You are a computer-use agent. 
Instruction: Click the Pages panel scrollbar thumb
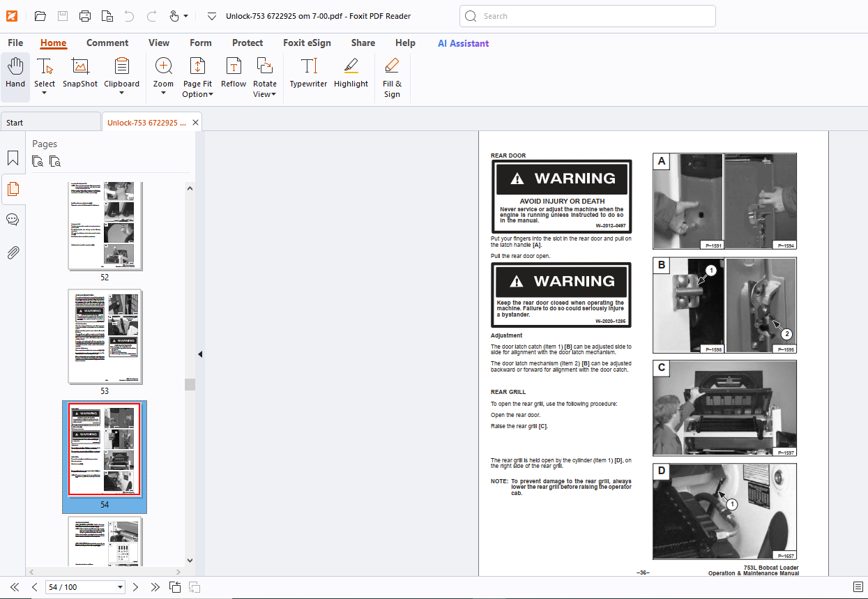click(190, 384)
